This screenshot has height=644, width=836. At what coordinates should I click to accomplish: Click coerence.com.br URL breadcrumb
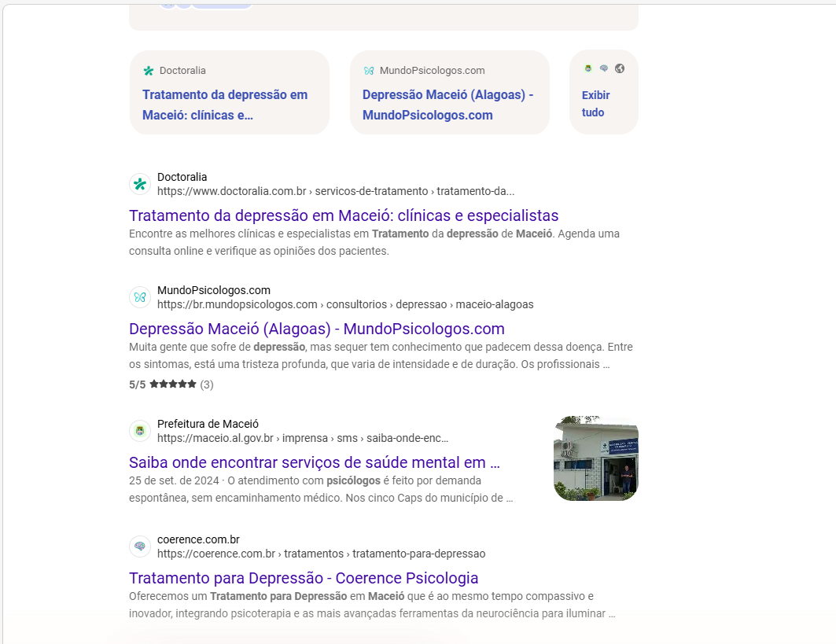click(321, 554)
